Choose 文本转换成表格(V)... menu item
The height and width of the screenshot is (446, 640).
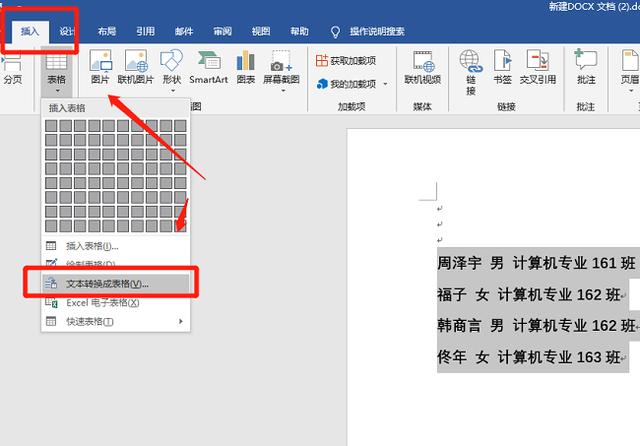(x=116, y=284)
